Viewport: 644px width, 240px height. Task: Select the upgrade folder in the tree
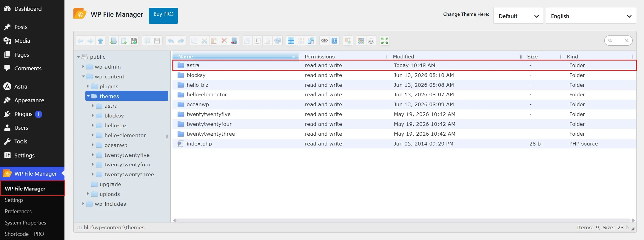[x=110, y=184]
